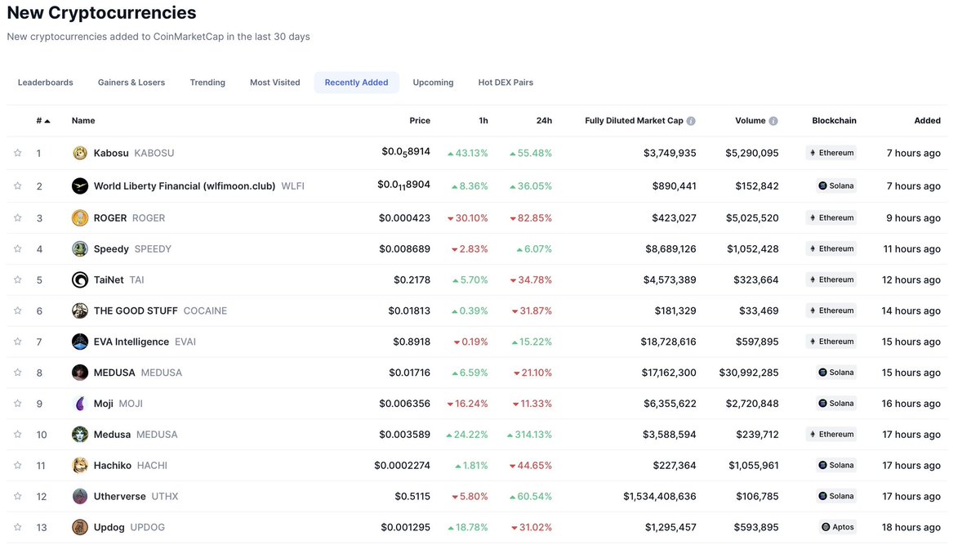980x545 pixels.
Task: Switch to the Upcoming tab
Action: 433,82
